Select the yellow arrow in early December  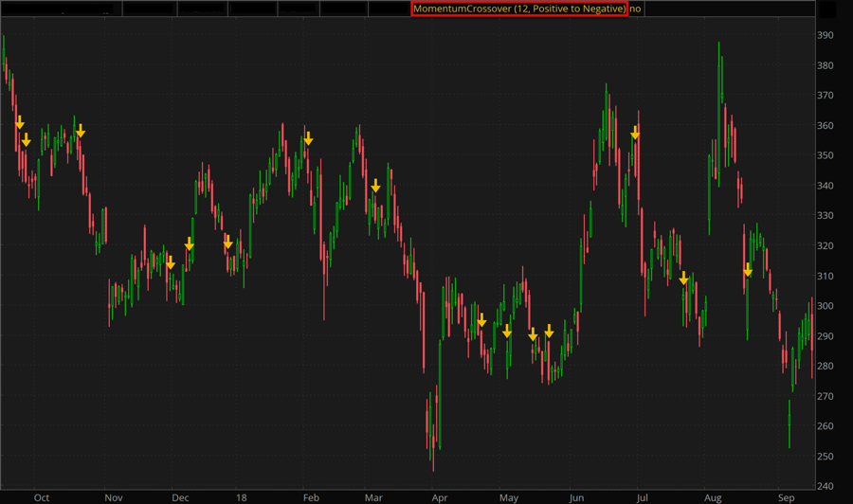tap(190, 244)
